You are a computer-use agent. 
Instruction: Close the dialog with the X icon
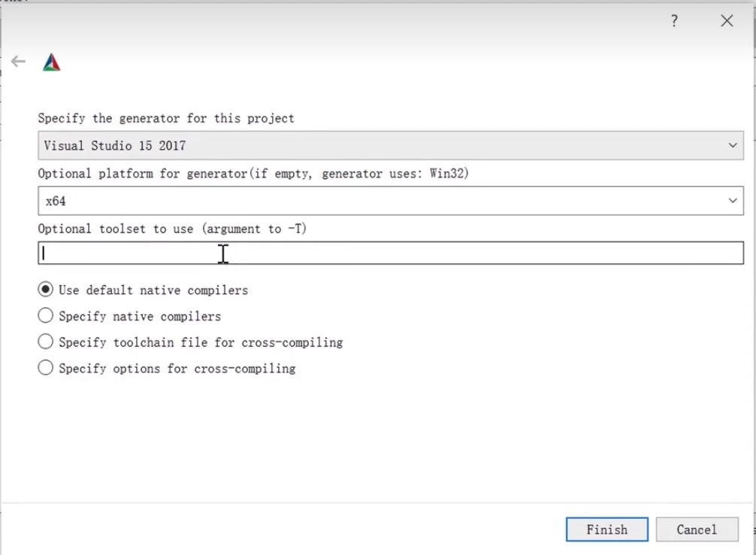click(727, 21)
